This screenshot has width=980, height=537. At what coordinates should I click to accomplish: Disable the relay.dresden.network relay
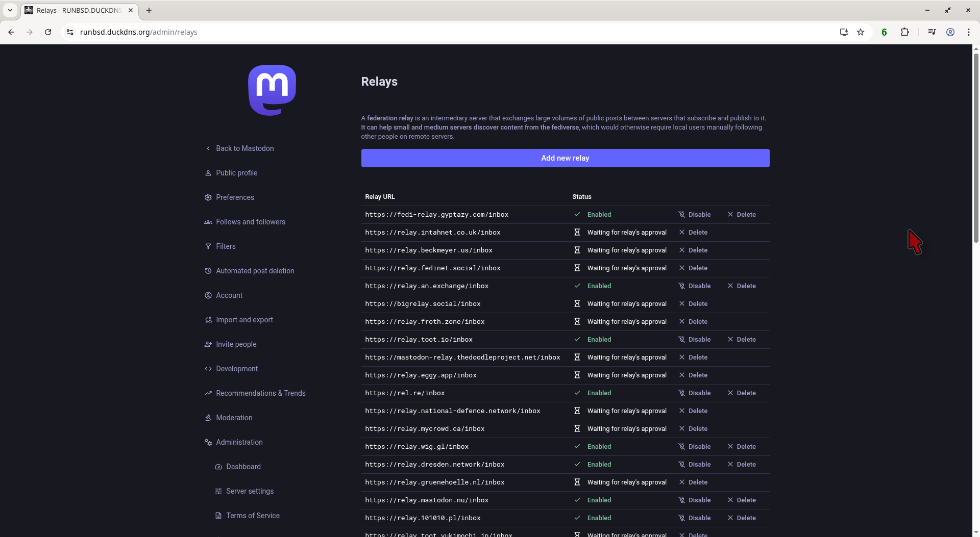click(694, 465)
